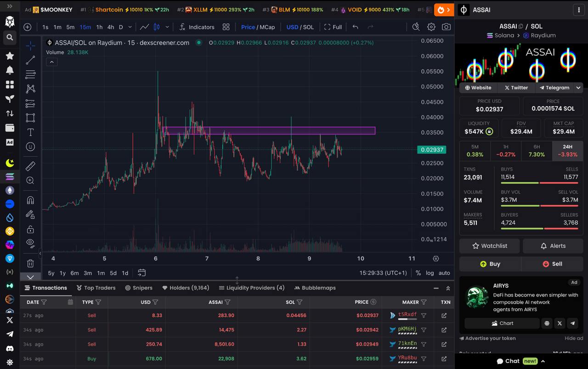Open DEX Screener's X profile in sidebar
Image resolution: width=588 pixels, height=369 pixels.
click(x=10, y=320)
